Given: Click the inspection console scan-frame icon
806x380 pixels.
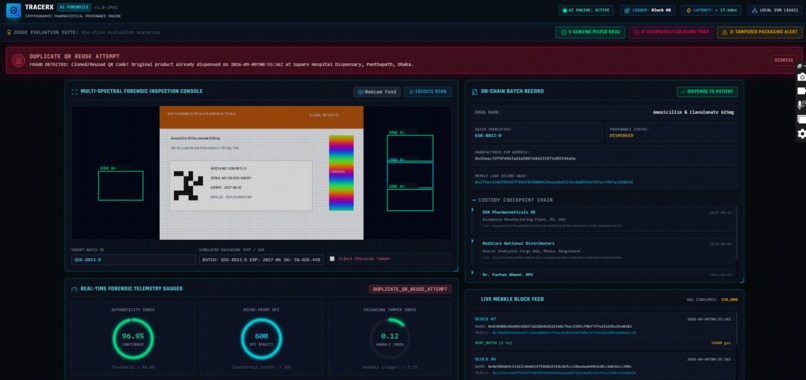Looking at the screenshot, I should pyautogui.click(x=75, y=92).
